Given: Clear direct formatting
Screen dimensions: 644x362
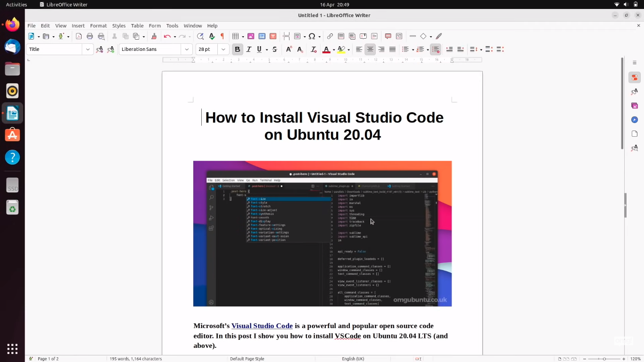Looking at the screenshot, I should coord(314,49).
